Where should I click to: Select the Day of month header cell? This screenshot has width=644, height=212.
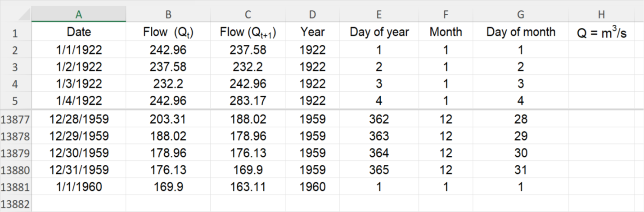tap(520, 32)
